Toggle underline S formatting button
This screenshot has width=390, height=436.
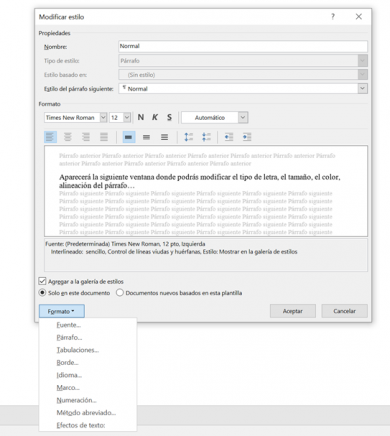tap(169, 117)
